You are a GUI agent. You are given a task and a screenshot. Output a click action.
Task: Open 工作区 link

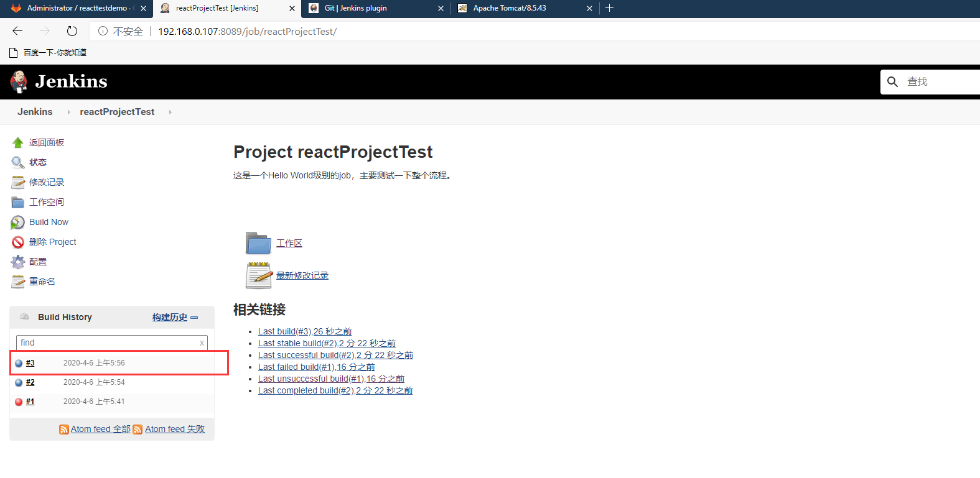[x=289, y=243]
